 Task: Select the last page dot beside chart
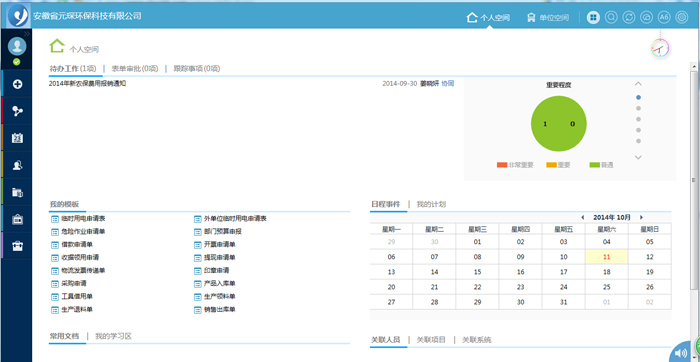tap(638, 141)
